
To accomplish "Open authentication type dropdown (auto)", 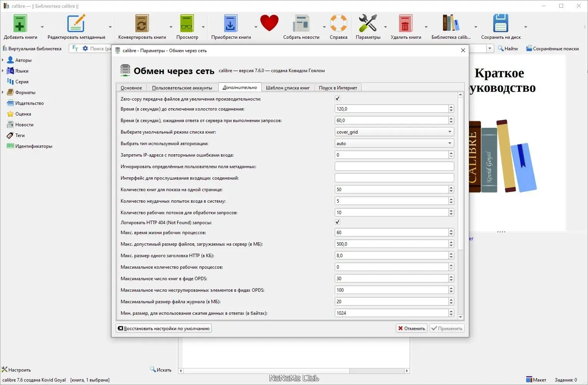I will [394, 144].
